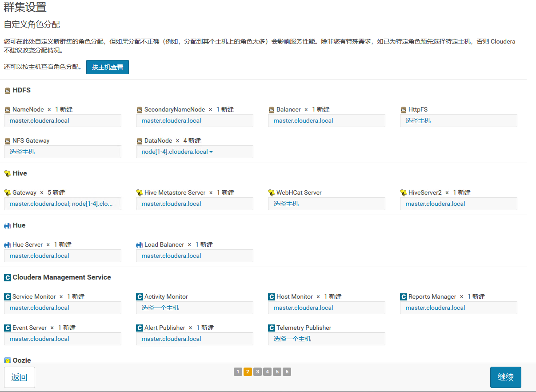Click the Hive service icon
This screenshot has width=536, height=392.
pos(8,173)
